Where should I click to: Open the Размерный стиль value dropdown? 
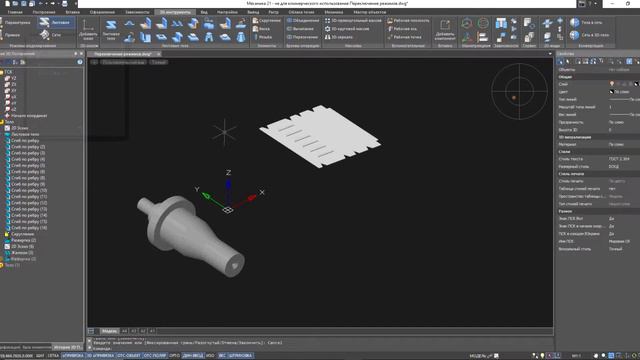[624, 167]
